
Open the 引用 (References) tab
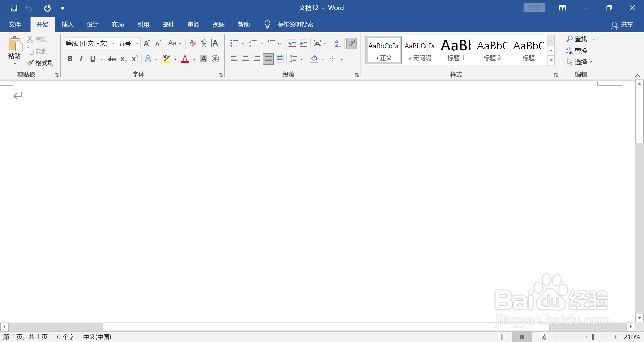pos(143,25)
